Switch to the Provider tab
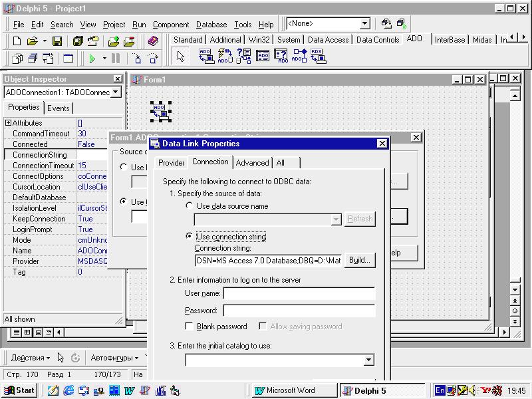 [x=171, y=163]
